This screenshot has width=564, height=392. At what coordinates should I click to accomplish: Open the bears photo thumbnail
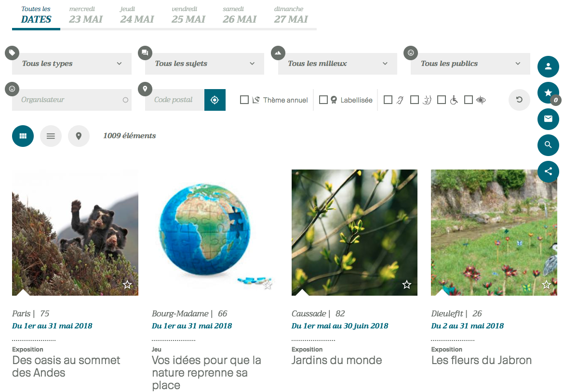[75, 233]
